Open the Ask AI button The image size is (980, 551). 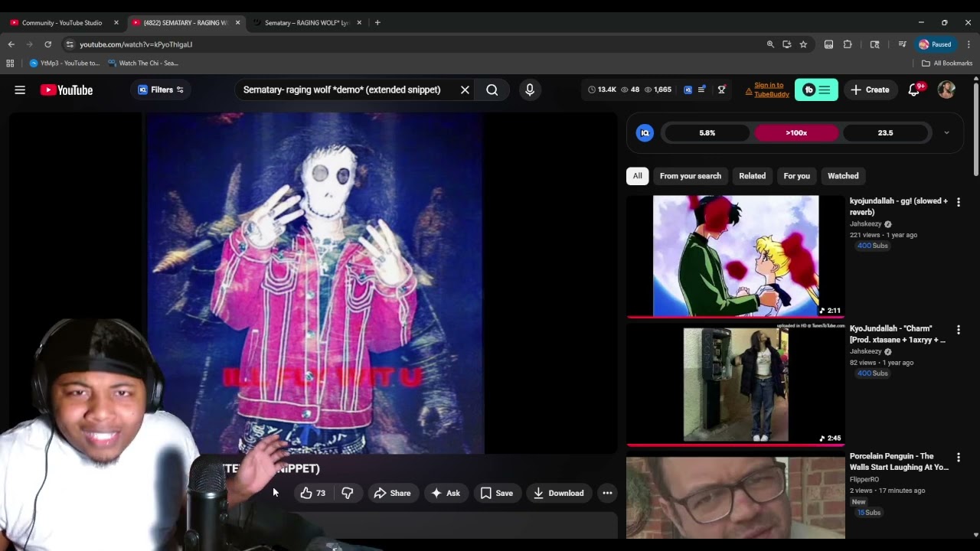pos(446,493)
